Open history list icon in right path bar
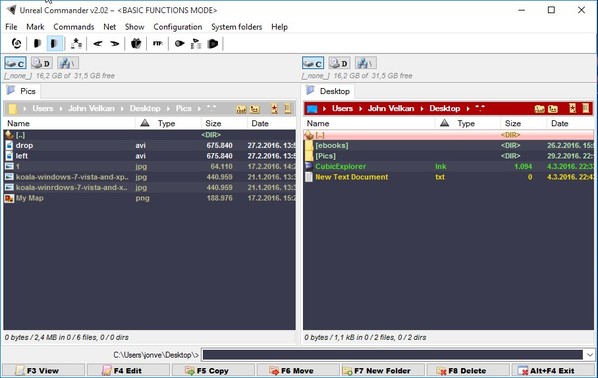Image resolution: width=598 pixels, height=378 pixels. pyautogui.click(x=586, y=109)
